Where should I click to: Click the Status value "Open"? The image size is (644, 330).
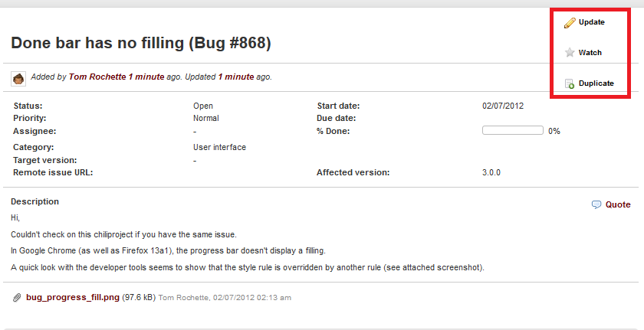point(203,106)
